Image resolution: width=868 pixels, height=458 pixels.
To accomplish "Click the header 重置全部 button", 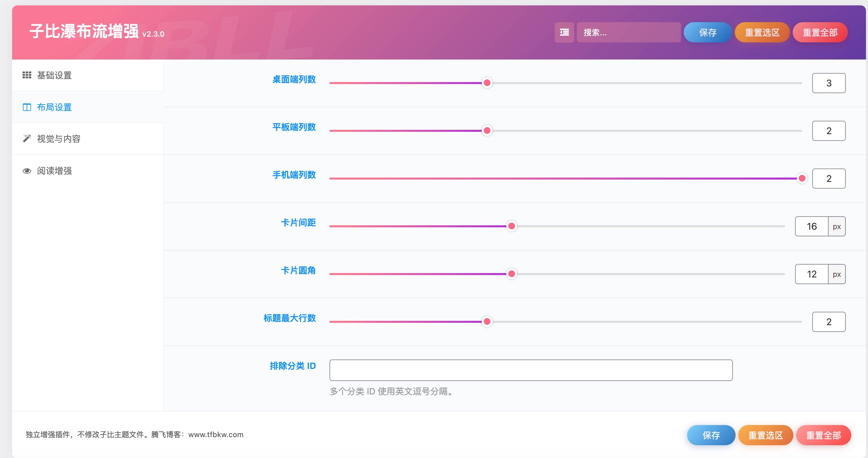I will pos(820,32).
